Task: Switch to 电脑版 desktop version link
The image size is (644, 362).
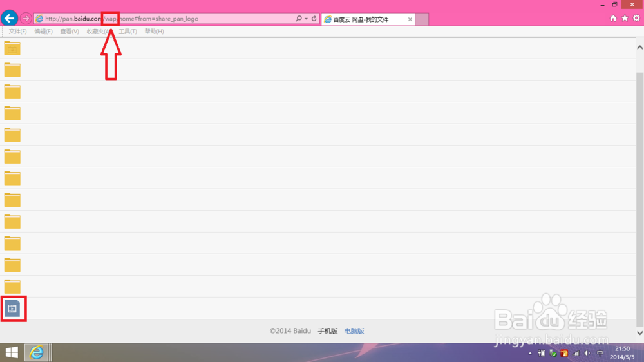Action: (x=354, y=331)
